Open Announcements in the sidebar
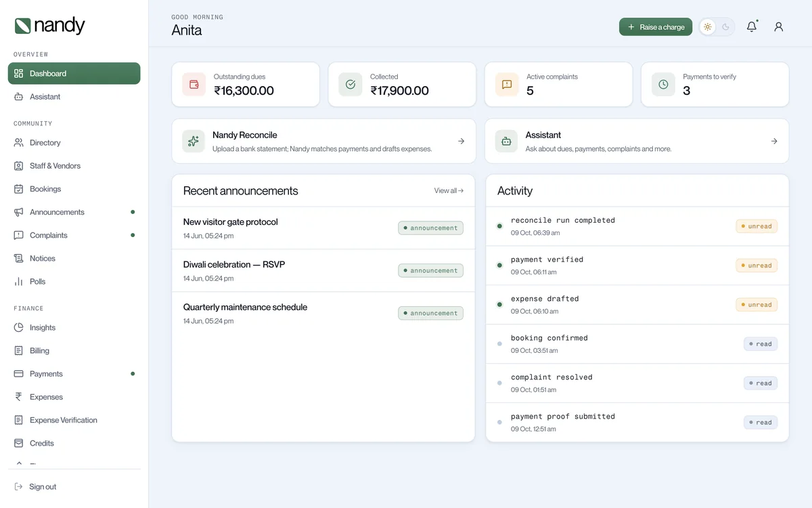 [x=74, y=212]
